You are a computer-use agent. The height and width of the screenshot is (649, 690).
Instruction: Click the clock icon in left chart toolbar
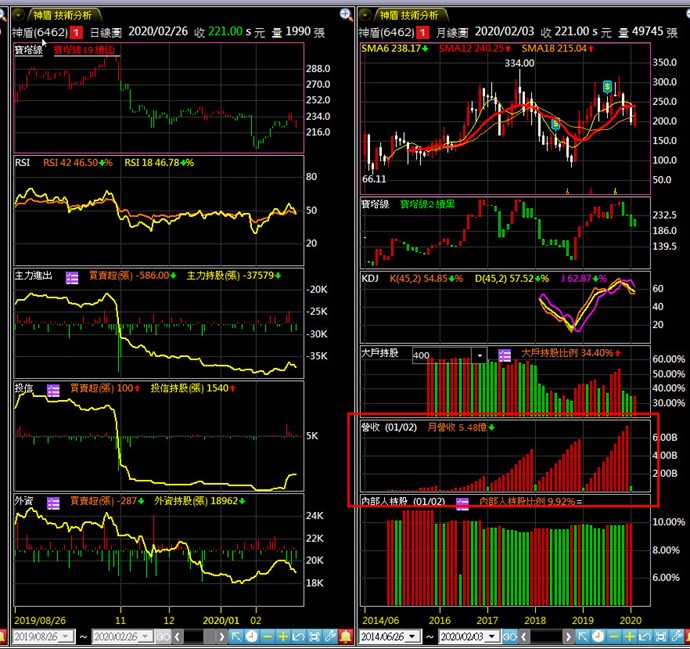251,637
